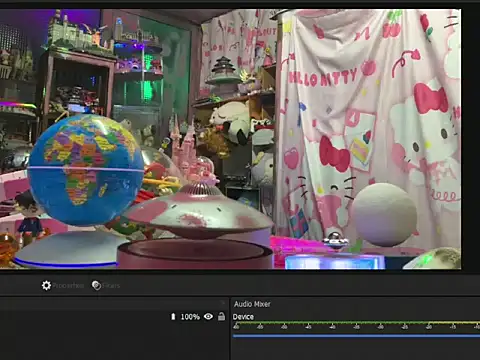Toggle the padlock to lock the source
Screen dimensions: 480x360
[x=221, y=316]
